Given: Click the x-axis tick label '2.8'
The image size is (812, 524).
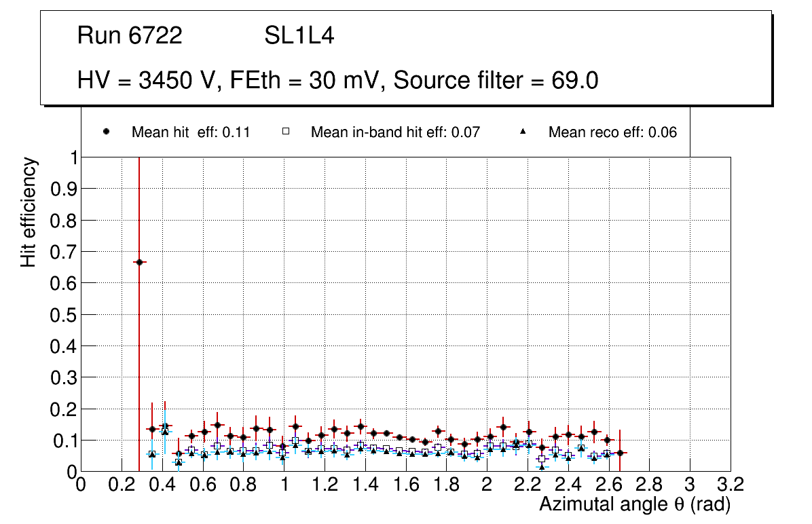Looking at the screenshot, I should click(x=649, y=485).
